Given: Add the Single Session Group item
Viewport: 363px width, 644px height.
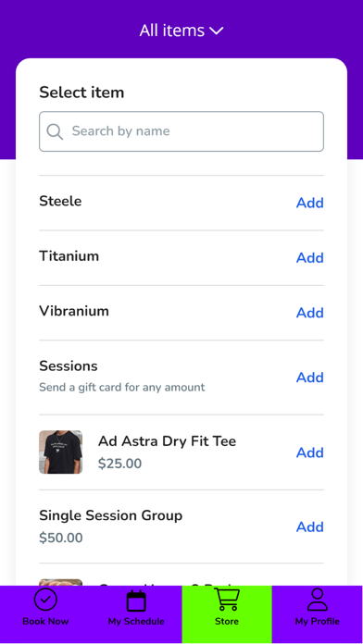Looking at the screenshot, I should coord(310,526).
